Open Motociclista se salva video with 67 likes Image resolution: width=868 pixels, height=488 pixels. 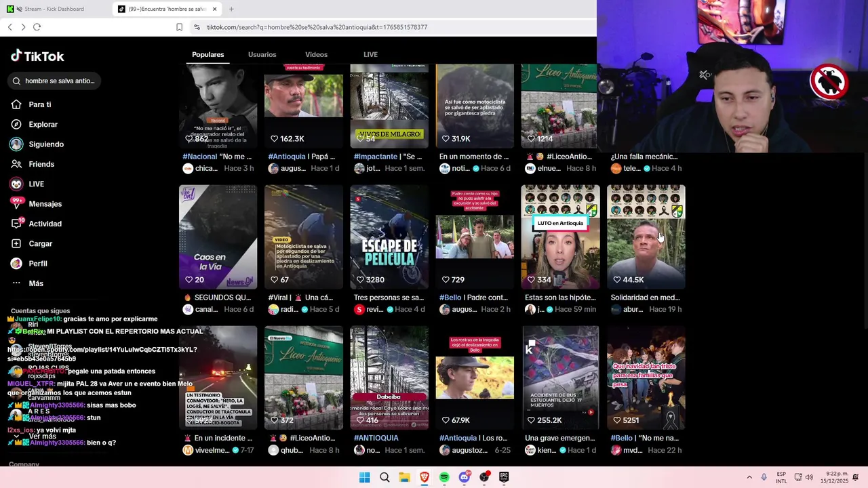coord(304,237)
